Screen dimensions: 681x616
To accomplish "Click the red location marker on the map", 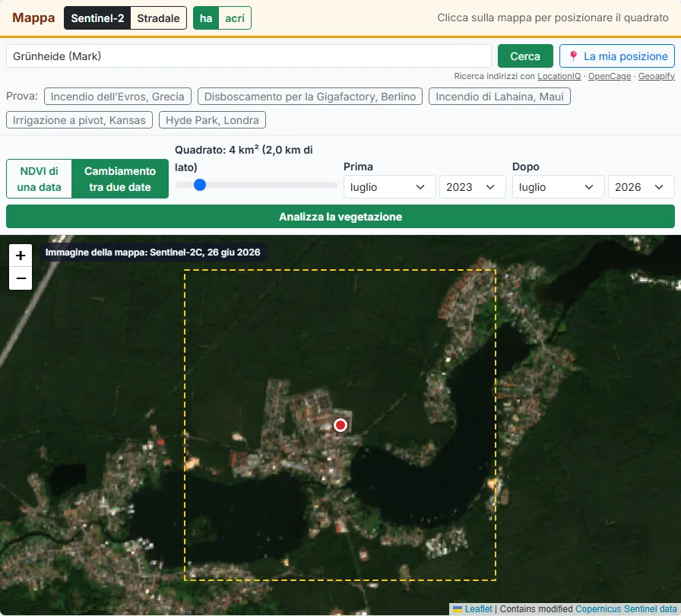I will [340, 425].
